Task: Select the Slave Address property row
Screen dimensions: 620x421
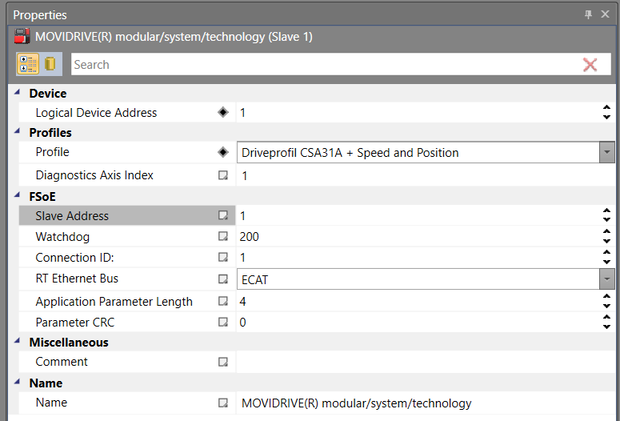Action: point(115,216)
